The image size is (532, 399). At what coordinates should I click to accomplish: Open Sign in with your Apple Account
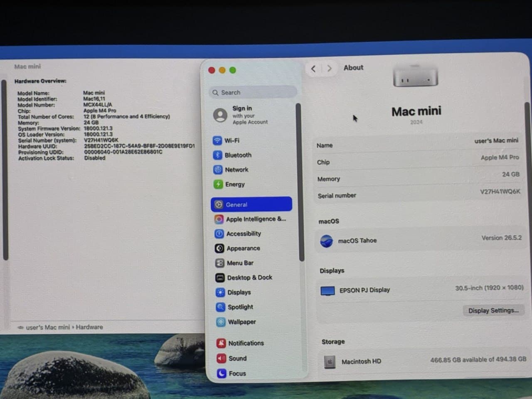pyautogui.click(x=250, y=115)
